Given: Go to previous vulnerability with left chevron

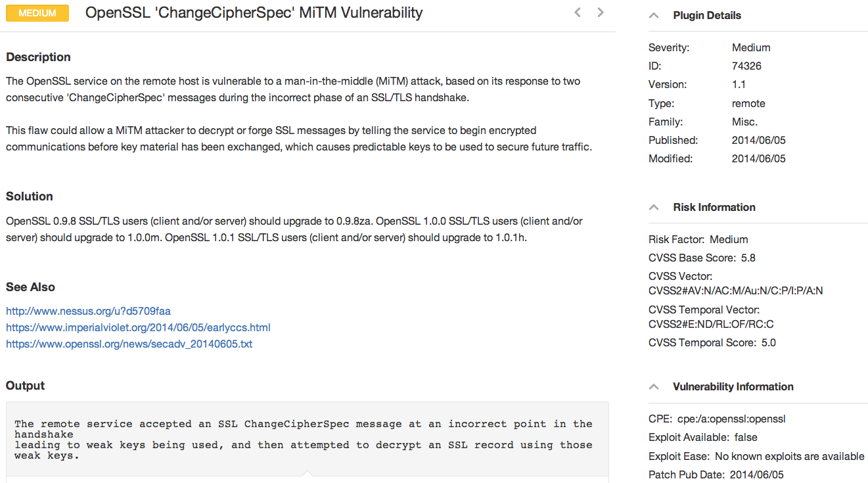Looking at the screenshot, I should point(578,12).
